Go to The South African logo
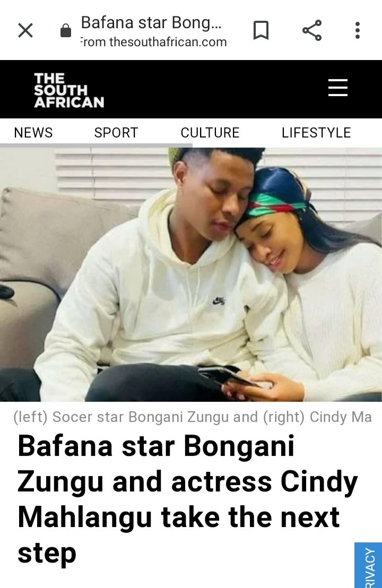 click(69, 90)
